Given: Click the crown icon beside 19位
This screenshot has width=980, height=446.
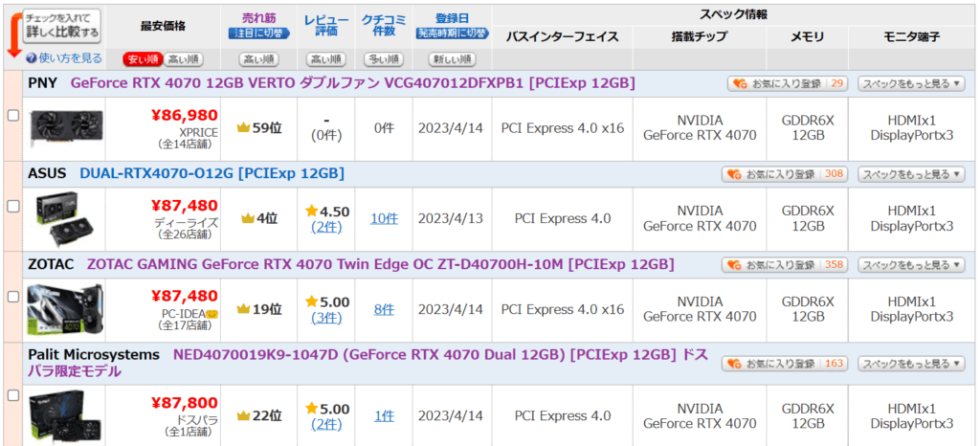Looking at the screenshot, I should (244, 309).
